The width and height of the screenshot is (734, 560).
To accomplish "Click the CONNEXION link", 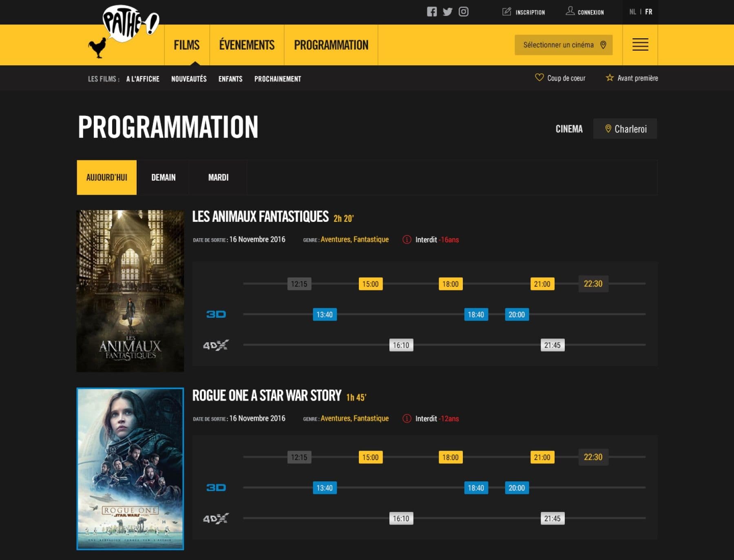I will click(585, 12).
